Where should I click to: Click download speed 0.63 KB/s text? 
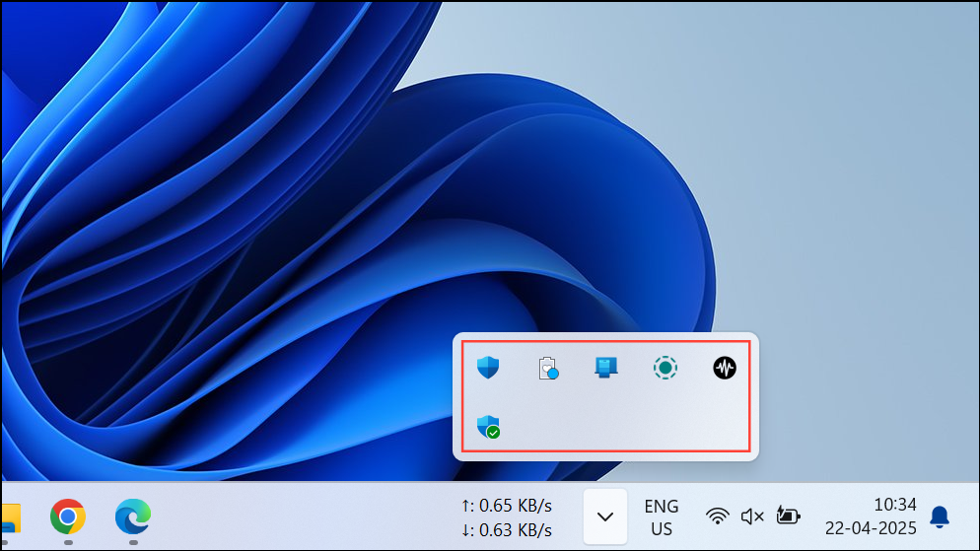506,529
